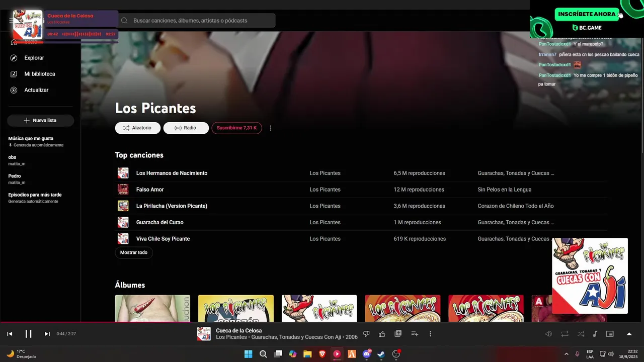644x362 pixels.
Task: Open the first album card under Álbumes
Action: pos(152,308)
